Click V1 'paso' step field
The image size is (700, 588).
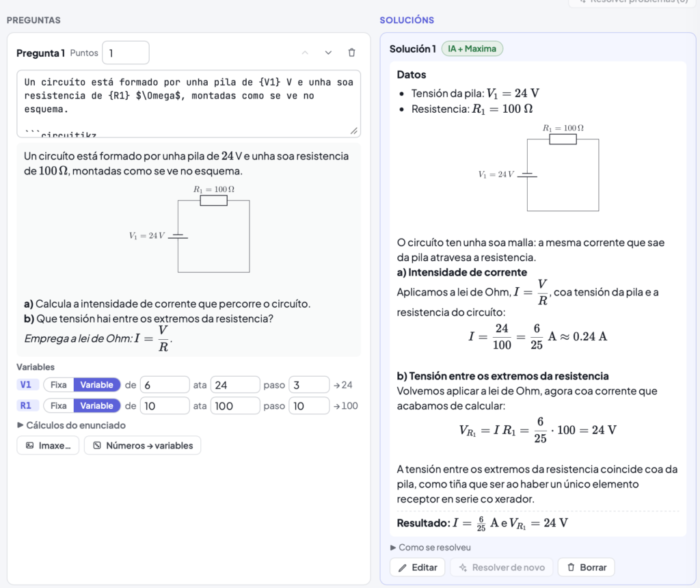pyautogui.click(x=309, y=385)
